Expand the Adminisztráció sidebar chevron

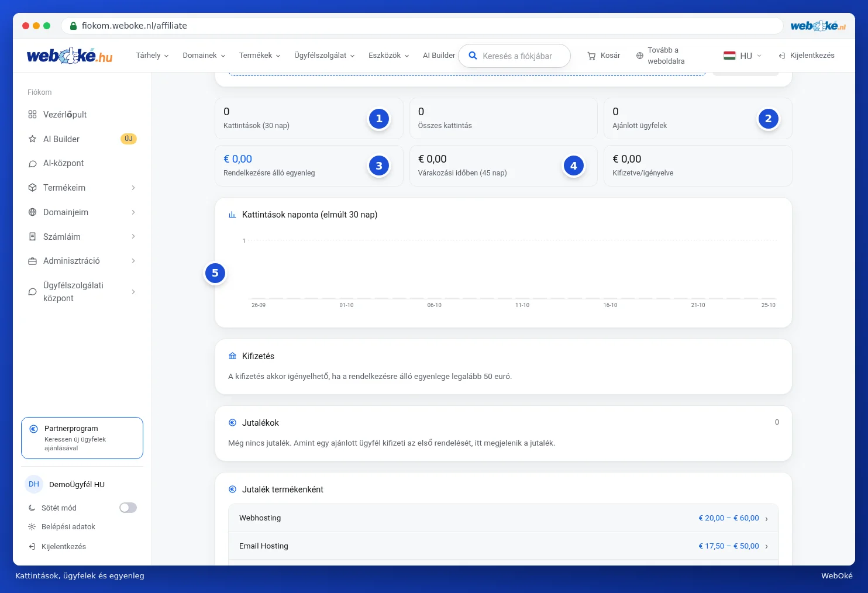[x=133, y=261]
